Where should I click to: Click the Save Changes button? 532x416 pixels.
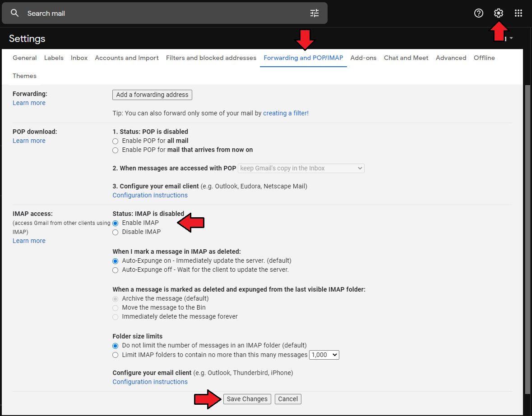point(247,399)
